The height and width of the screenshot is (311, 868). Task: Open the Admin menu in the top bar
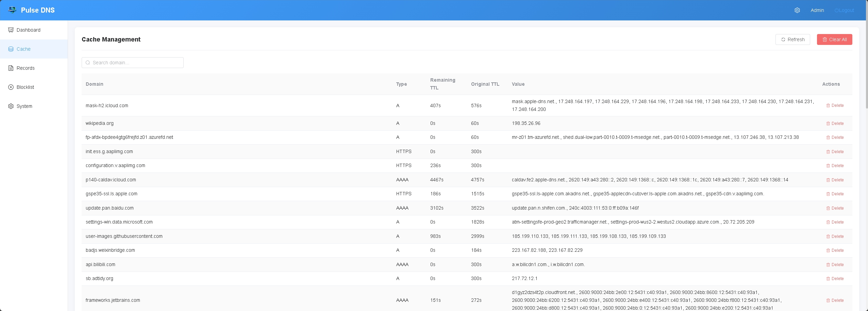click(817, 10)
